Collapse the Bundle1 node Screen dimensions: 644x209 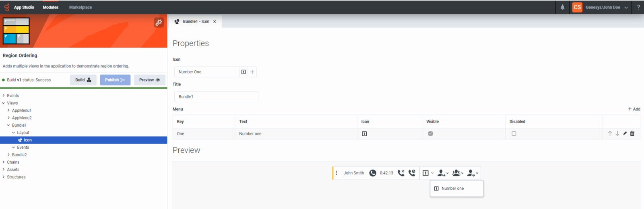pos(9,125)
